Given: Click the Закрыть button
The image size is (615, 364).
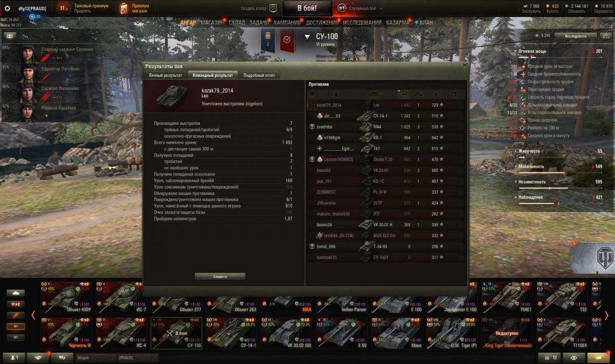Looking at the screenshot, I should 220,276.
